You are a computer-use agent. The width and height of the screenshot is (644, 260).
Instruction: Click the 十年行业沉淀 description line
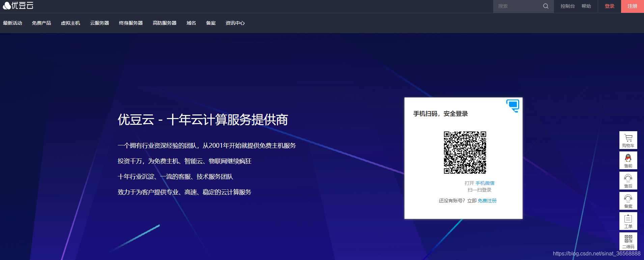[x=175, y=176]
